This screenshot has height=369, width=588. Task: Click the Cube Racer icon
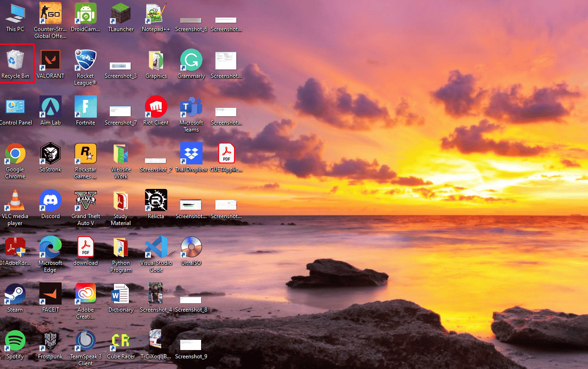tap(120, 341)
